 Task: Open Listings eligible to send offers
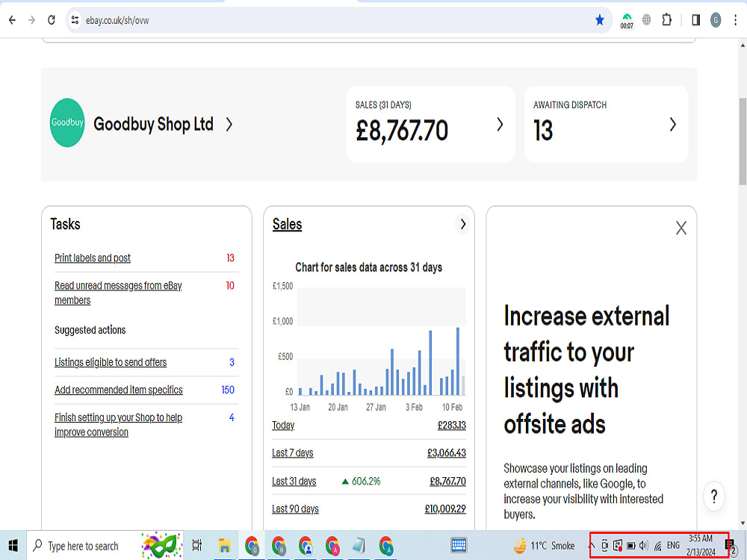(111, 362)
